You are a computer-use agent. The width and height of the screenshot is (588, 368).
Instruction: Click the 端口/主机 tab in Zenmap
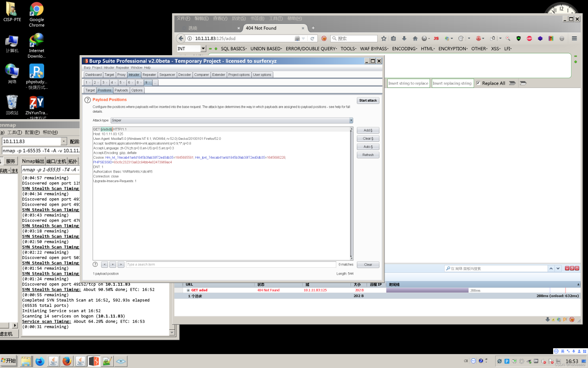[56, 161]
